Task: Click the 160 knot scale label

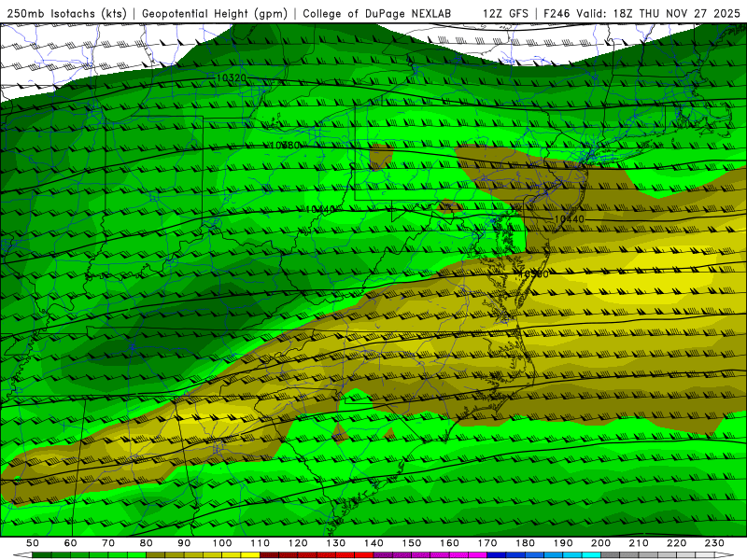Action: (x=449, y=543)
